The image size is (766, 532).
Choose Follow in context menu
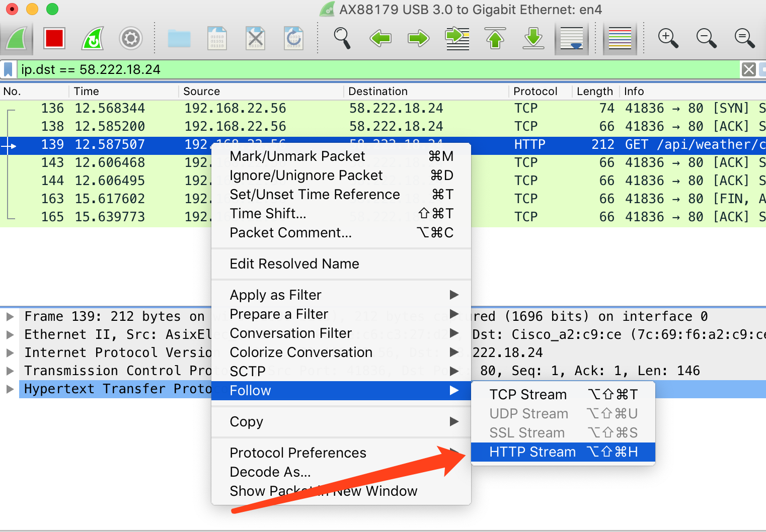pyautogui.click(x=341, y=390)
